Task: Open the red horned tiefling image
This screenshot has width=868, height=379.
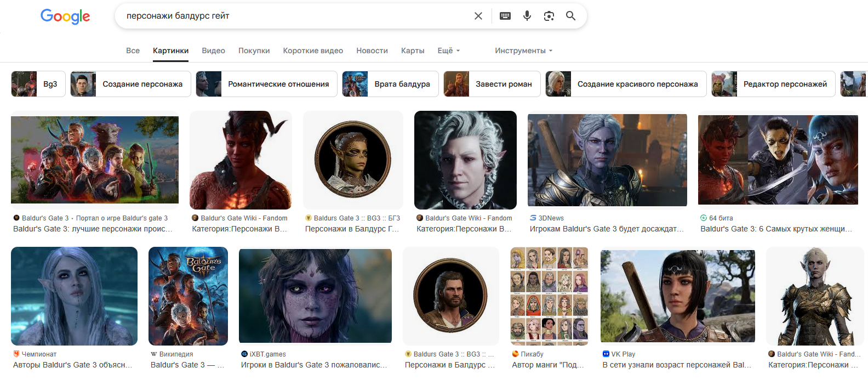Action: (241, 160)
